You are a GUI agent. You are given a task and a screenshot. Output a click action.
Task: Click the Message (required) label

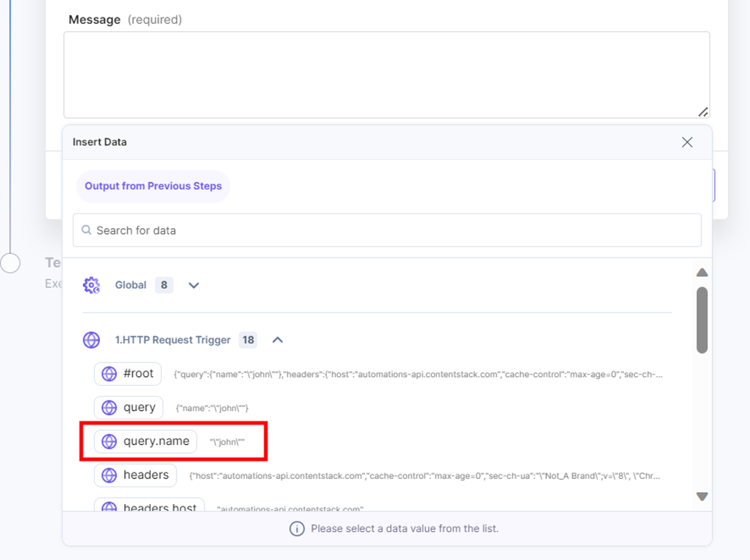click(x=125, y=20)
